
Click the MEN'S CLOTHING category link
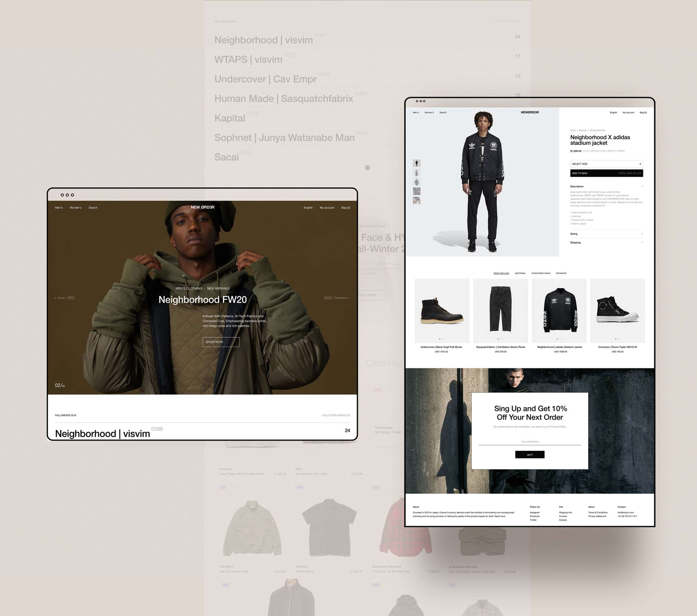[189, 288]
